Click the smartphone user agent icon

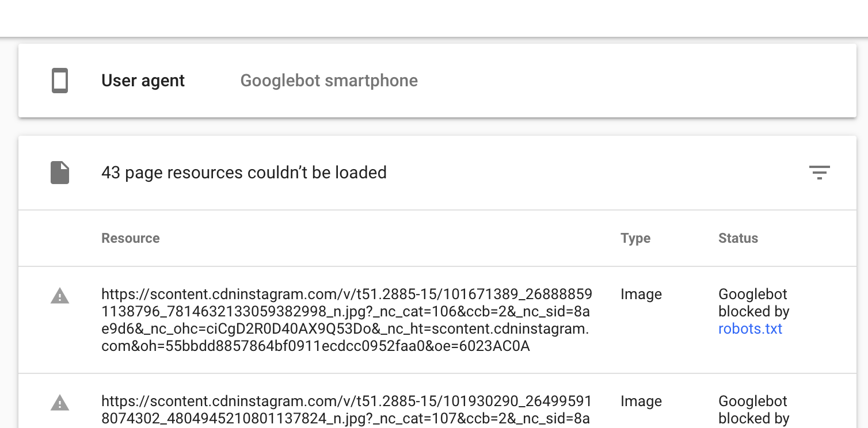pyautogui.click(x=60, y=81)
